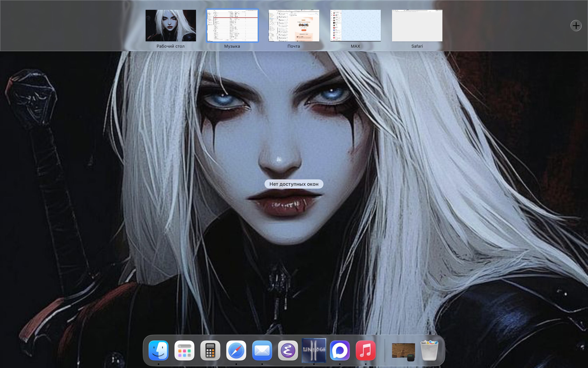Open the Mail envelope icon in the Dock
The width and height of the screenshot is (588, 368).
[262, 350]
